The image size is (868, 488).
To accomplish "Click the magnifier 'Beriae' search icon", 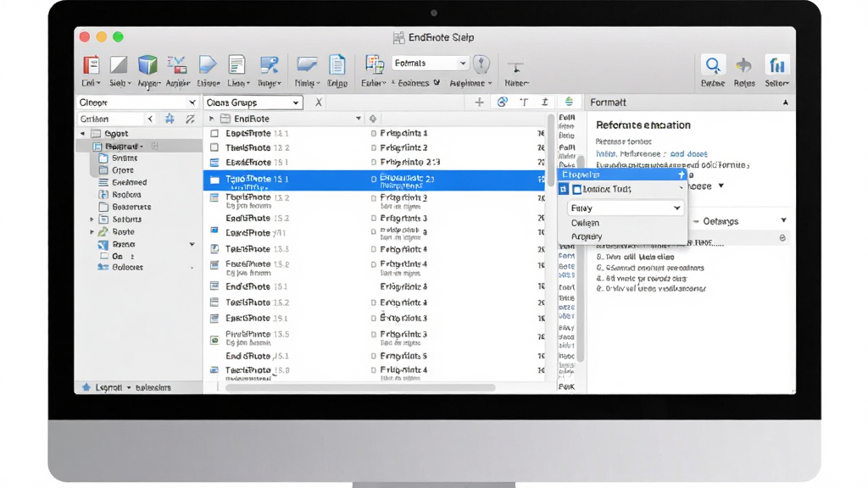I will tap(712, 65).
